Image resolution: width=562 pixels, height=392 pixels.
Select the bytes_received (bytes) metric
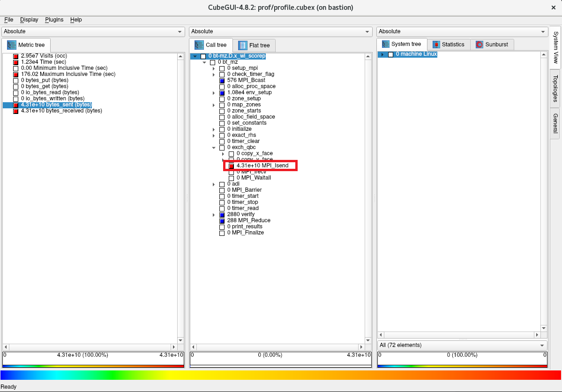(61, 111)
